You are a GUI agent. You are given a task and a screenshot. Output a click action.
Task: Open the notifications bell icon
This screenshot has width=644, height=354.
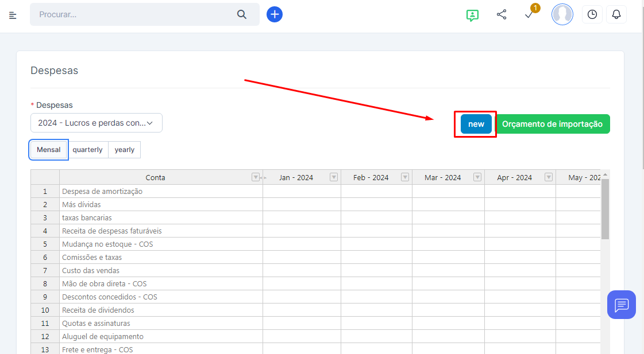(x=616, y=14)
